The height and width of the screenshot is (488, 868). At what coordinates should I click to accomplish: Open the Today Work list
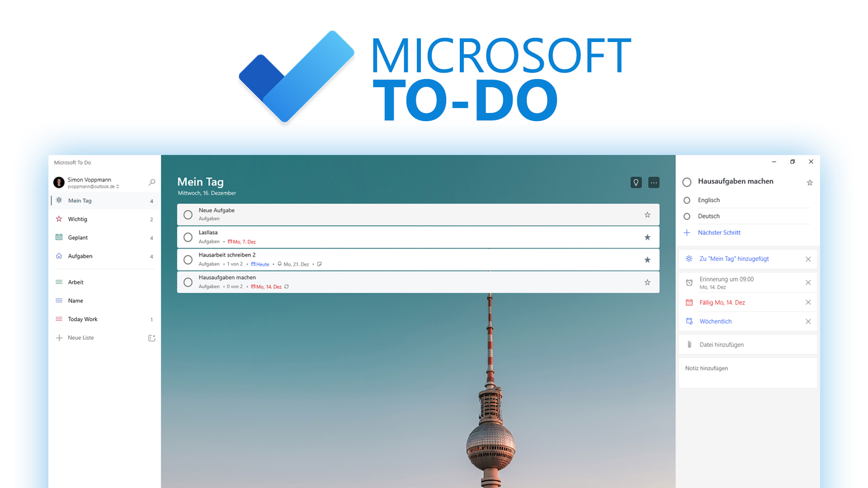(x=83, y=319)
